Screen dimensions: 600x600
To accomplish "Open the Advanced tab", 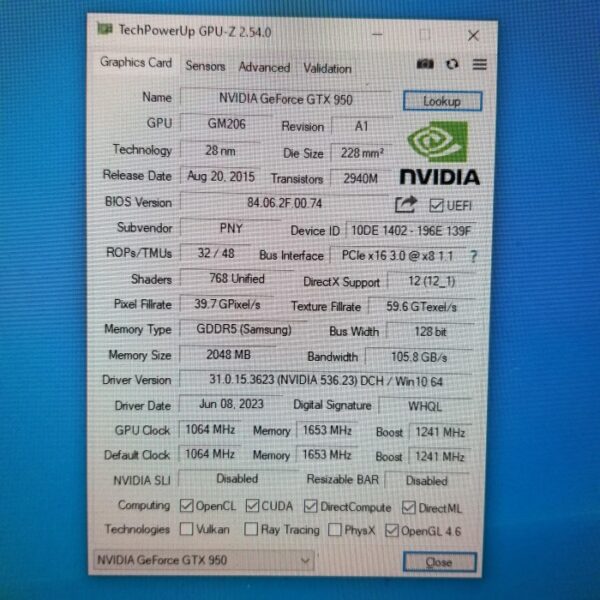I will coord(264,67).
